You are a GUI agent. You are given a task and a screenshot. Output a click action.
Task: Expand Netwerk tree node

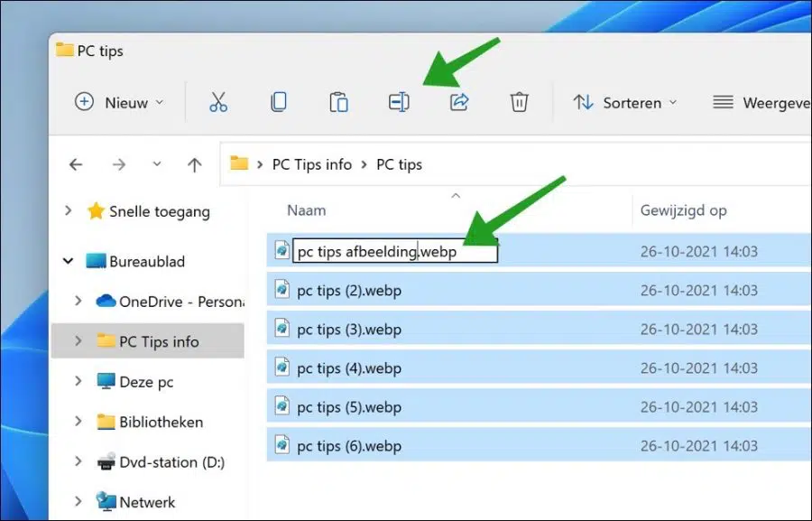tap(78, 501)
